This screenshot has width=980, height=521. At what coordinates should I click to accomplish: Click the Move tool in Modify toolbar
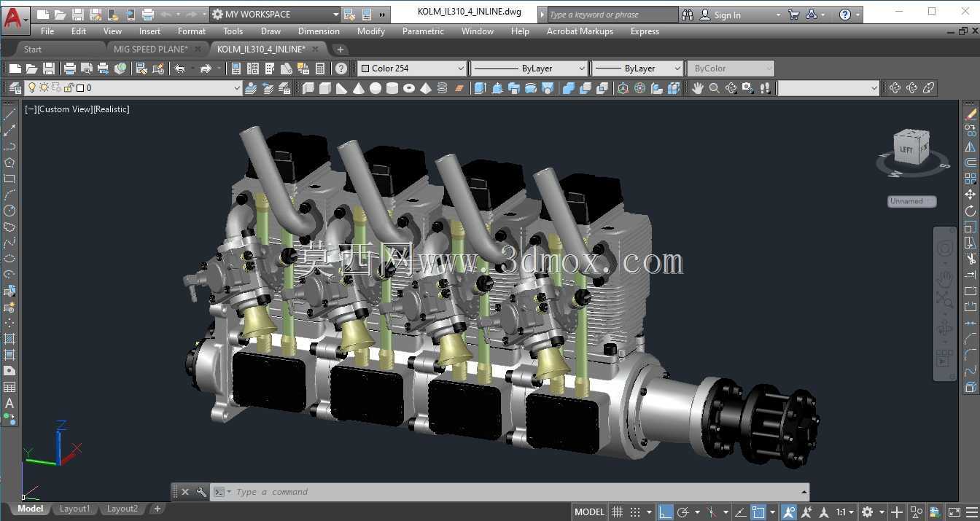[x=971, y=195]
